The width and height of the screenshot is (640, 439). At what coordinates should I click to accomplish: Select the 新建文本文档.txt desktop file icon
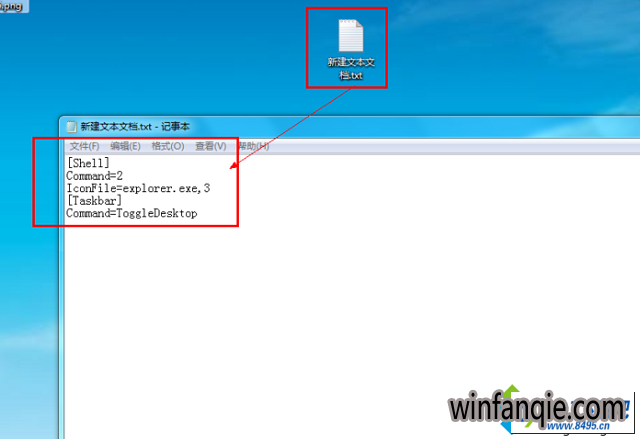click(351, 36)
